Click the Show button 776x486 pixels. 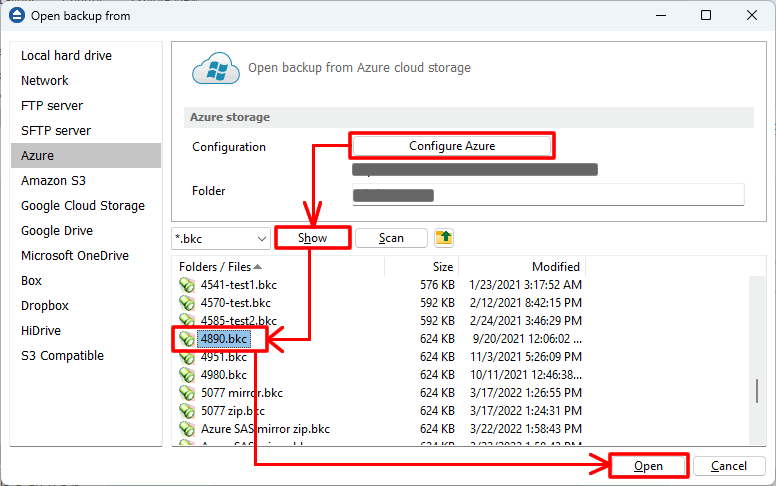312,238
